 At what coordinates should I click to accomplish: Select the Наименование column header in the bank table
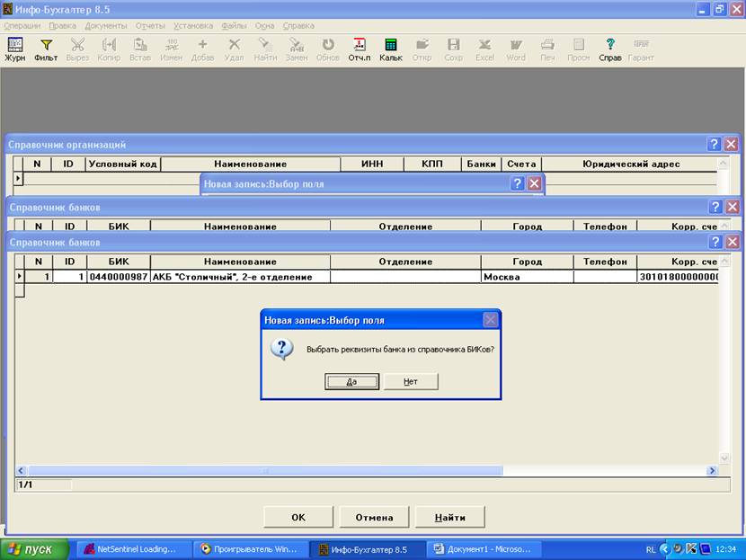240,262
